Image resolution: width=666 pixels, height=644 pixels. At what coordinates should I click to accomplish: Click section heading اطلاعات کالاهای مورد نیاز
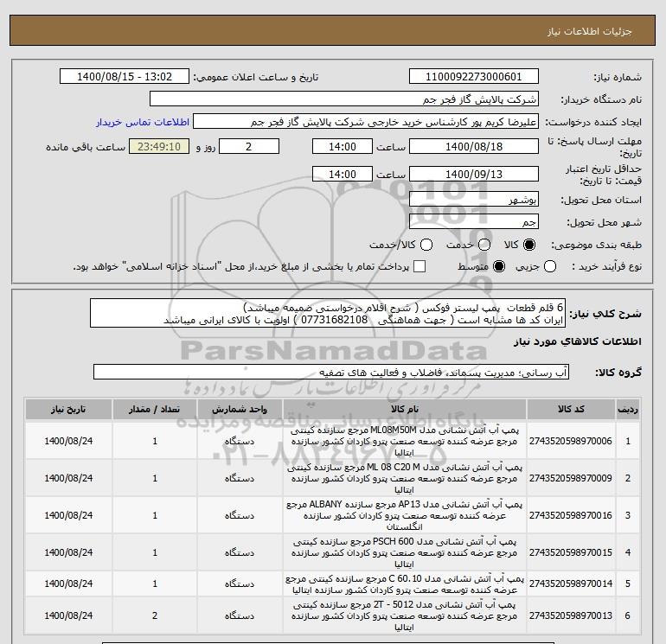click(x=578, y=341)
